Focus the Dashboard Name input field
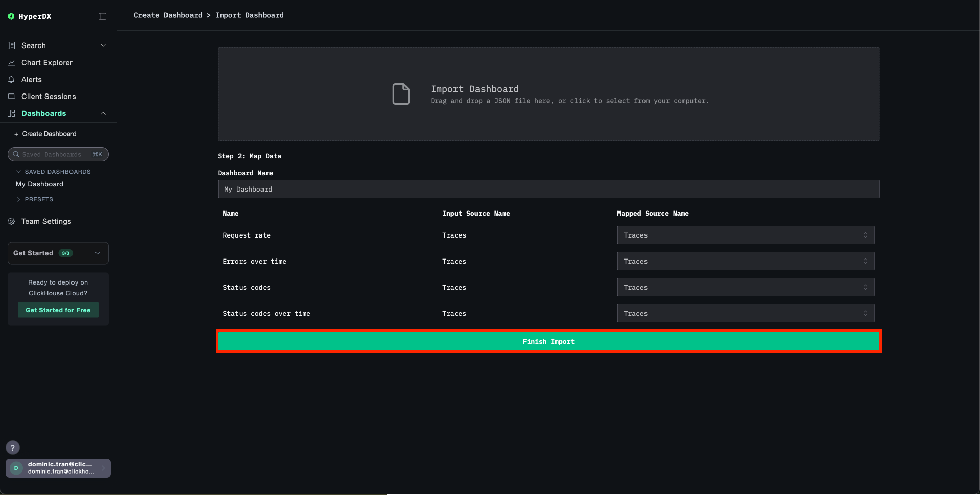This screenshot has height=495, width=980. point(548,189)
